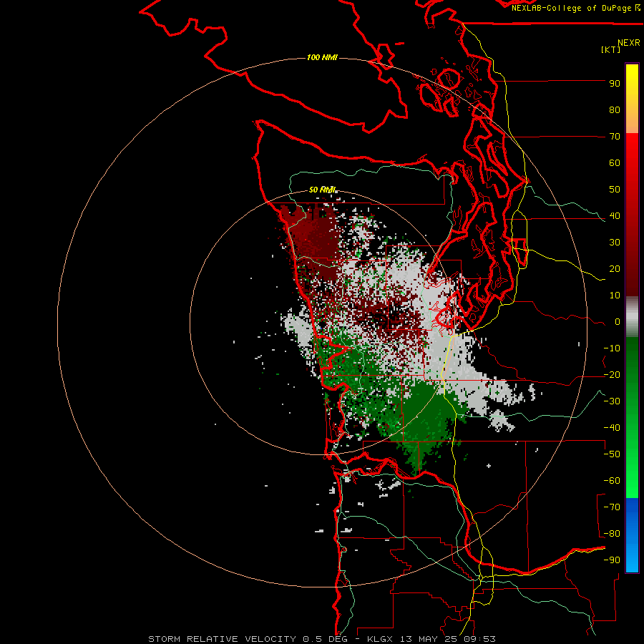Click the bright red color bar segment

click(632, 215)
